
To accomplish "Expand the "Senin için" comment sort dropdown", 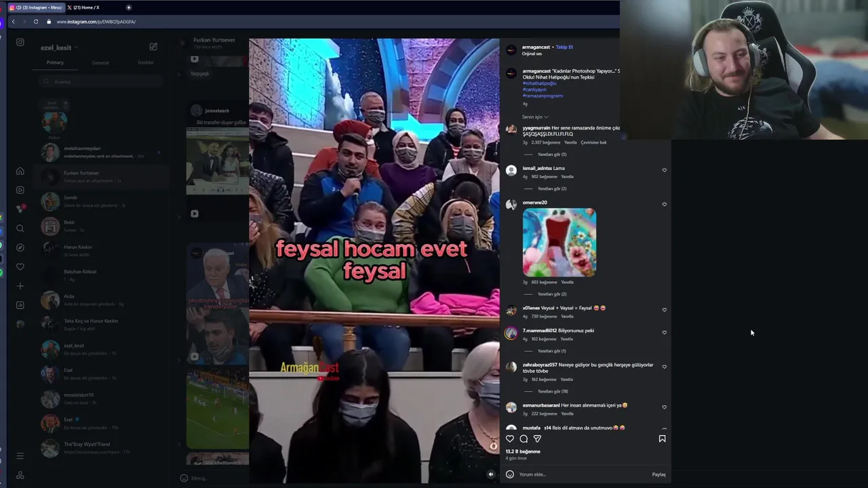I will pyautogui.click(x=535, y=117).
